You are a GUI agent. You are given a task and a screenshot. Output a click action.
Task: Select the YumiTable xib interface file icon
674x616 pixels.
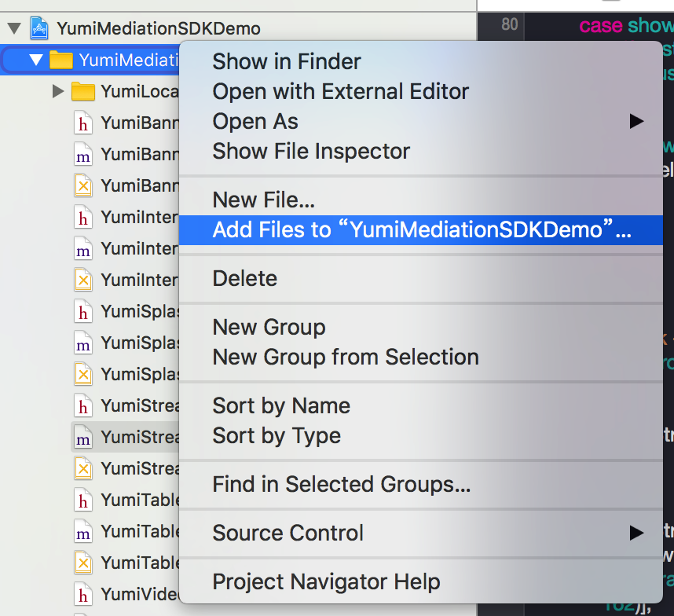(x=83, y=563)
